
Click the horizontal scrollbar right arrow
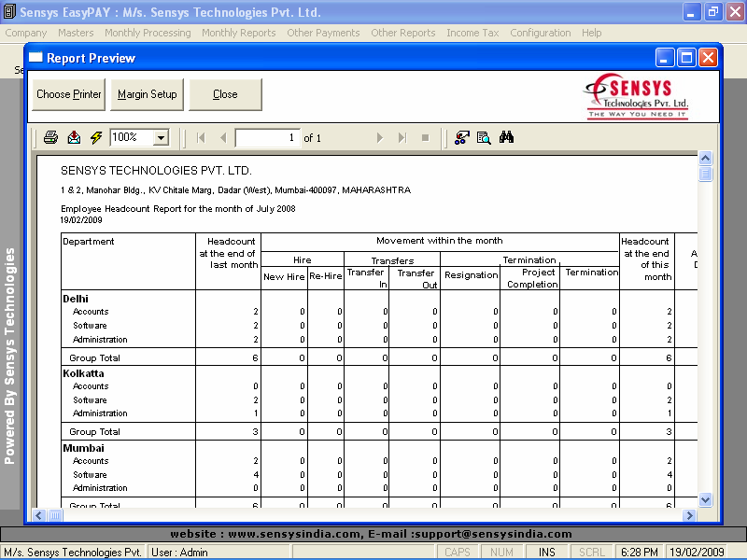(x=689, y=515)
